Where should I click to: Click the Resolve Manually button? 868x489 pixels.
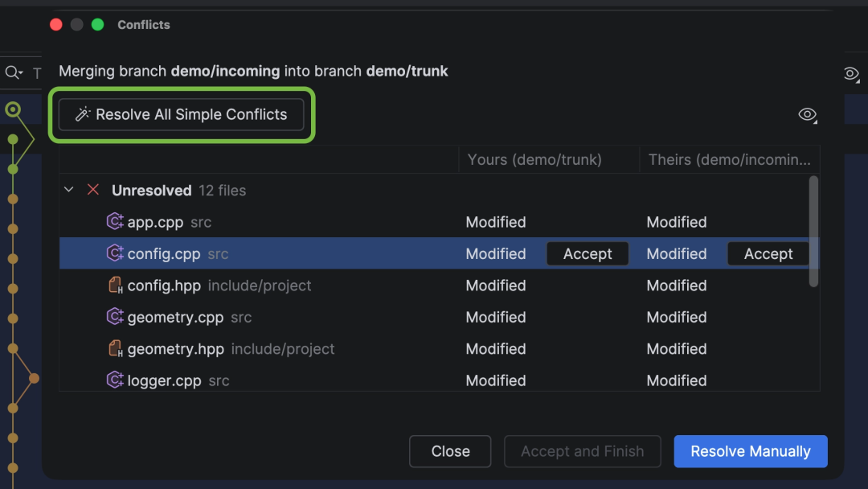[751, 451]
